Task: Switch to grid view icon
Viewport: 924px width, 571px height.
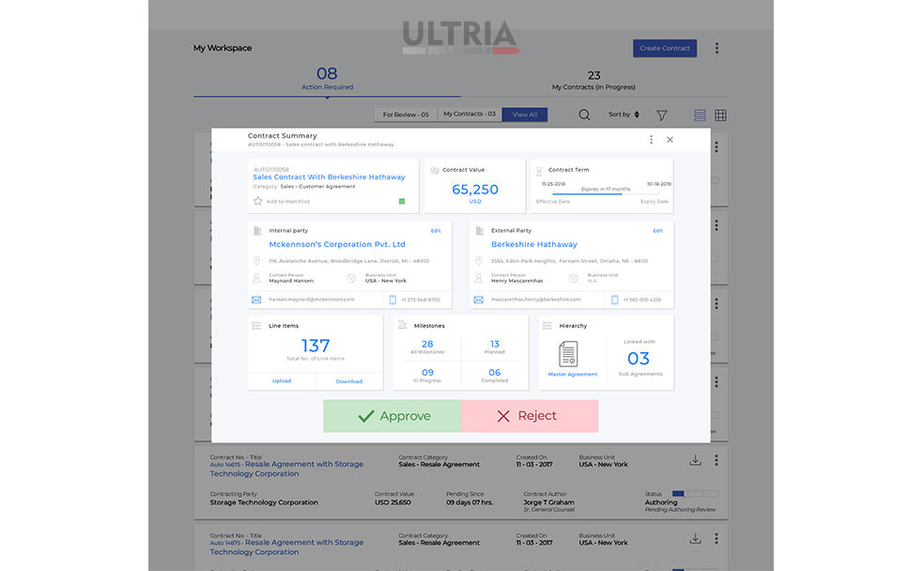Action: pyautogui.click(x=720, y=116)
